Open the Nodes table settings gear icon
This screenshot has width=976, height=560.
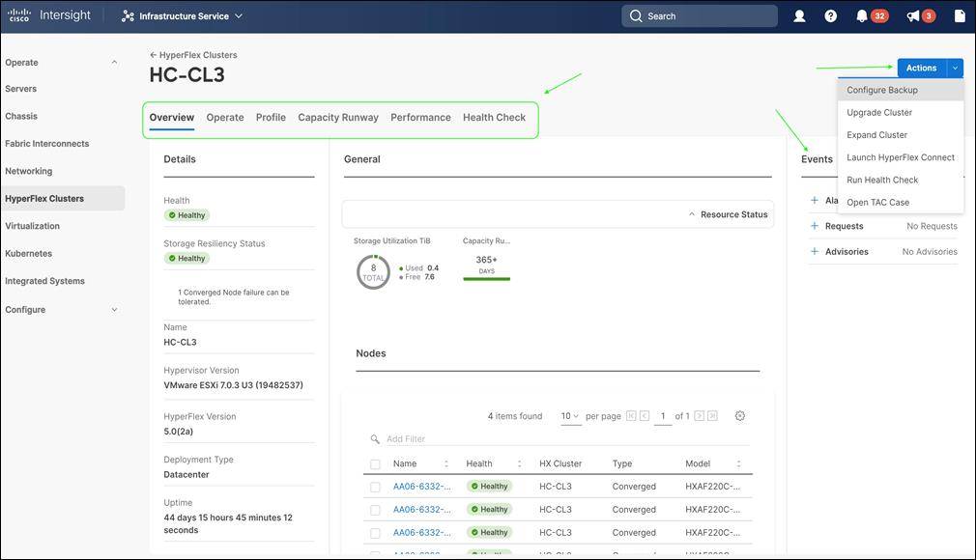(739, 415)
